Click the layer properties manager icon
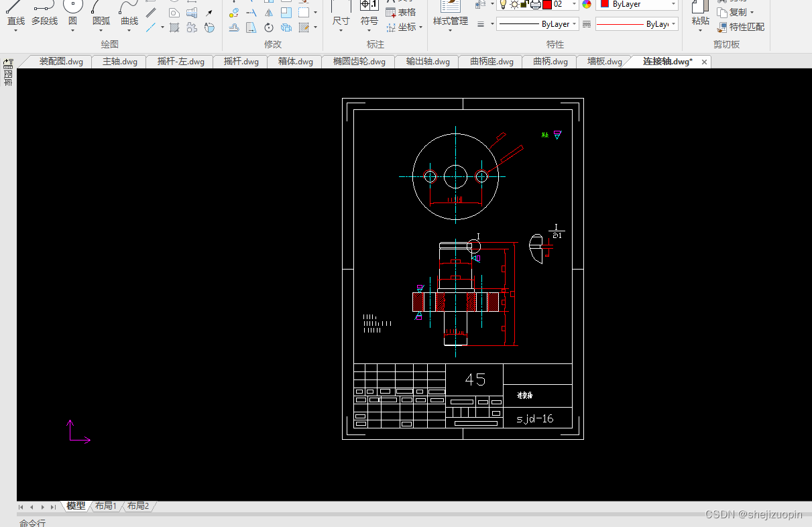Screen dimensions: 812x527 [480, 4]
